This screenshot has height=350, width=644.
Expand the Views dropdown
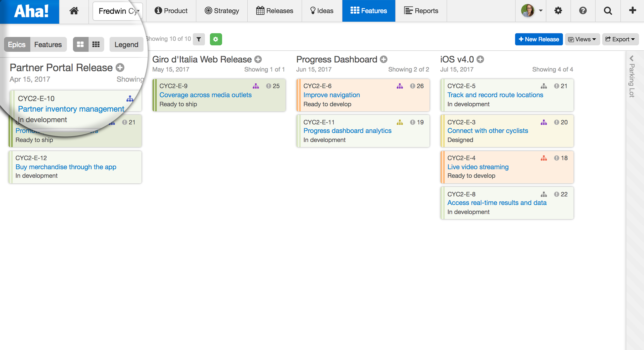[582, 39]
